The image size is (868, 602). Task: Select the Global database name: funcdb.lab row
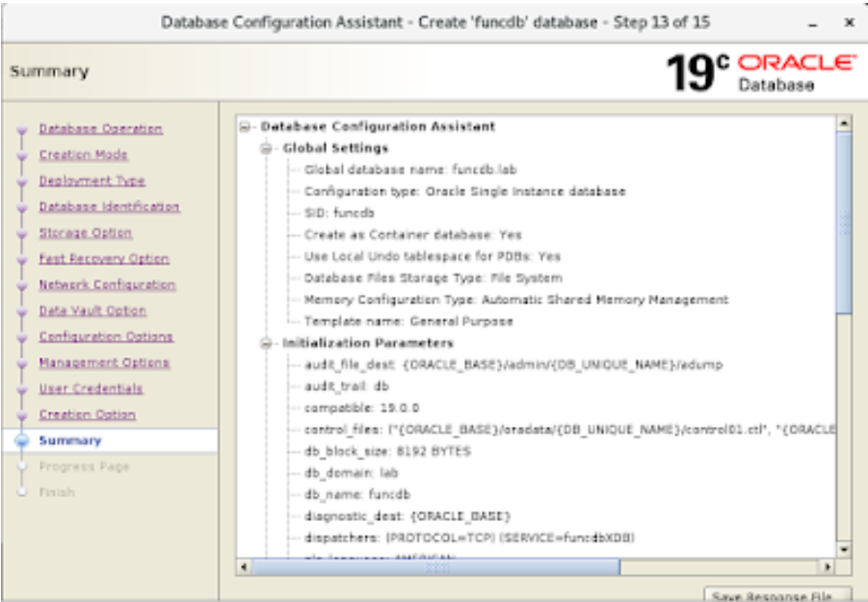pos(409,170)
